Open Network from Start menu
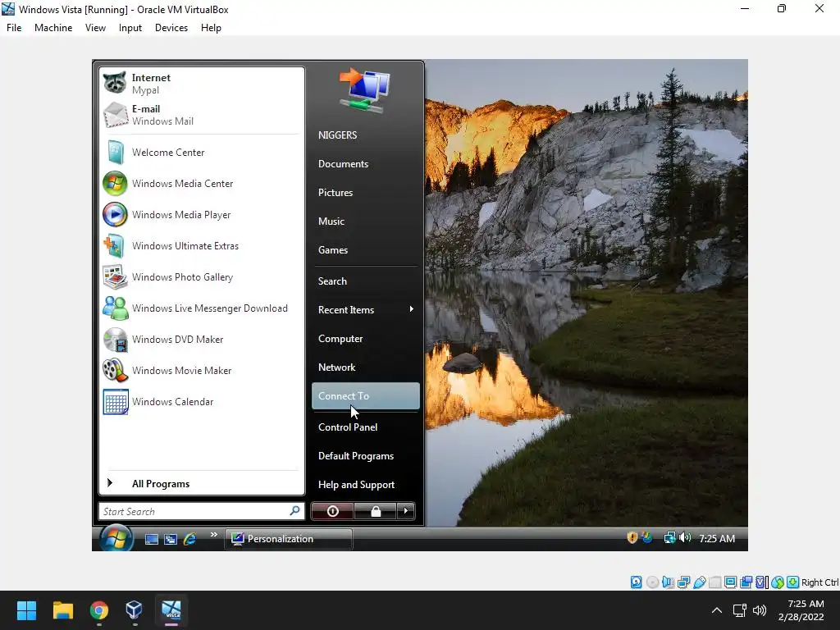Image resolution: width=840 pixels, height=630 pixels. [365, 367]
